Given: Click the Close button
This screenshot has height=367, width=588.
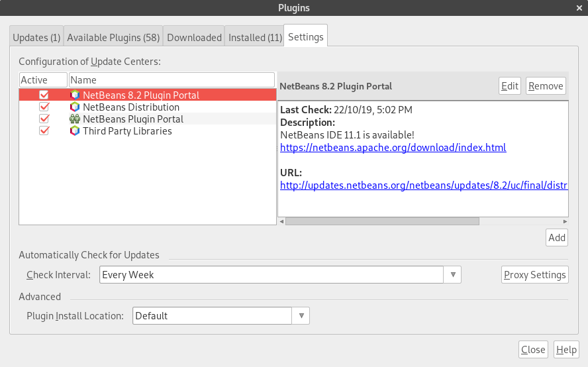Looking at the screenshot, I should coord(533,349).
